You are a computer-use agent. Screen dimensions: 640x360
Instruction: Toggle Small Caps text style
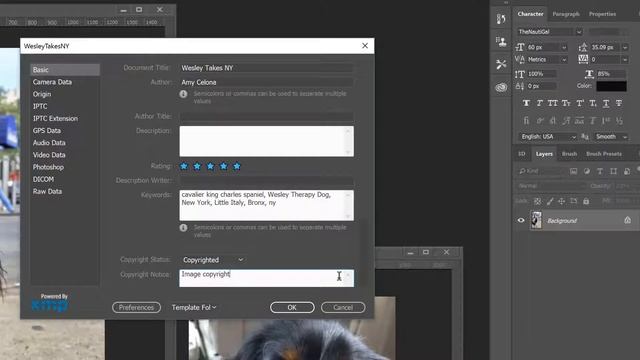tap(566, 103)
